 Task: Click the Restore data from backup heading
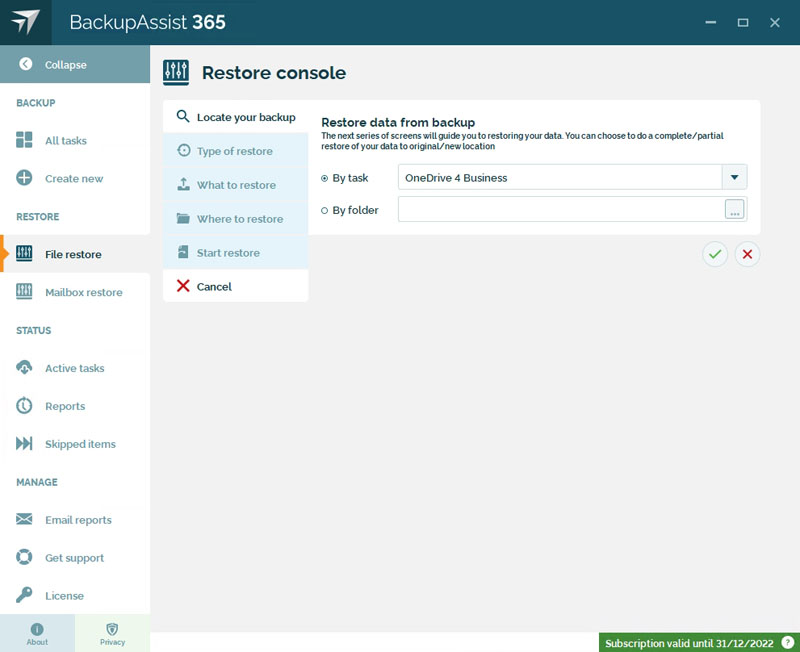(x=398, y=122)
